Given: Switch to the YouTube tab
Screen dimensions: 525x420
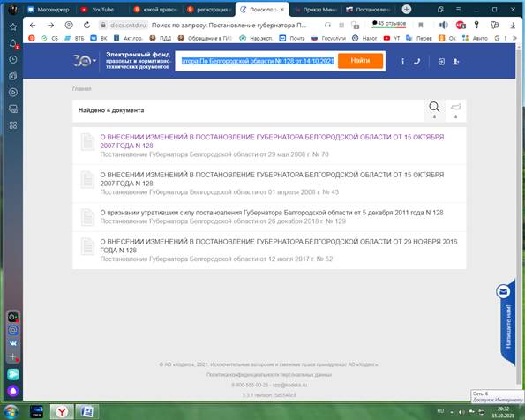Looking at the screenshot, I should (x=99, y=10).
